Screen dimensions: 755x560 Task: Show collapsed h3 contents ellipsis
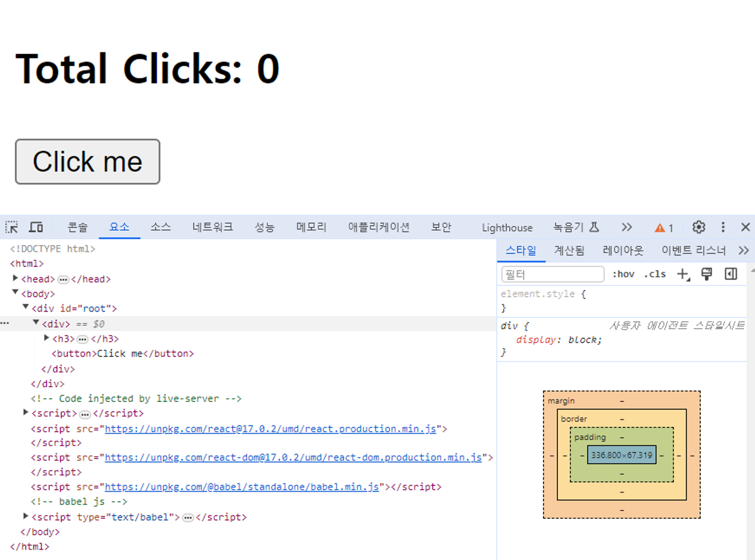[82, 340]
